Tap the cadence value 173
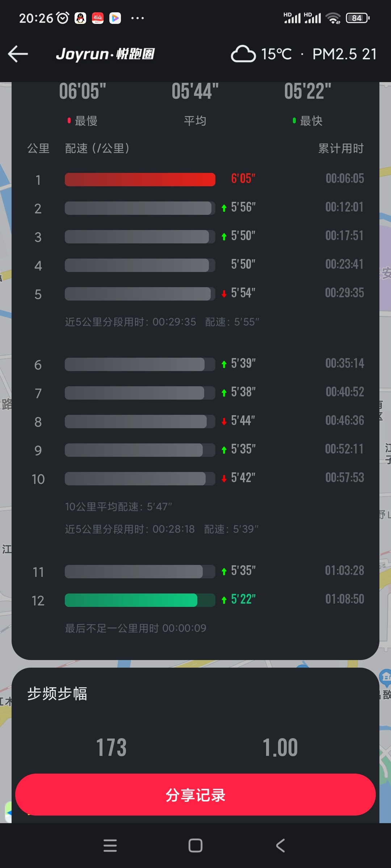Screen dimensions: 391x868 [x=111, y=748]
